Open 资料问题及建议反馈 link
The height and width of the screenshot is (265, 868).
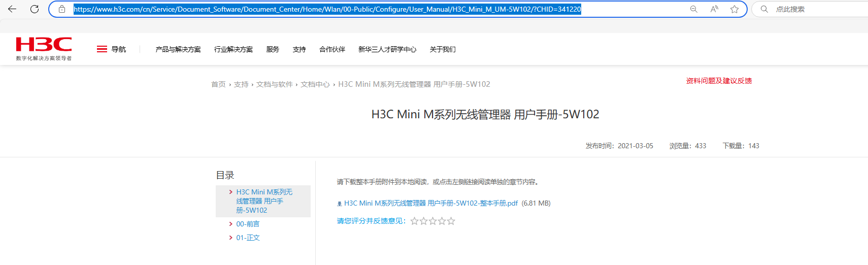(x=719, y=81)
